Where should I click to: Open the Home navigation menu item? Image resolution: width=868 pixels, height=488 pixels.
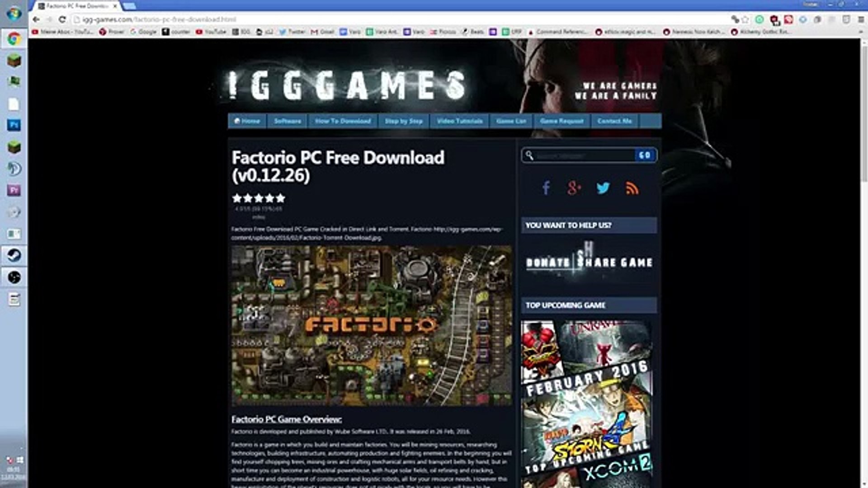pyautogui.click(x=247, y=121)
